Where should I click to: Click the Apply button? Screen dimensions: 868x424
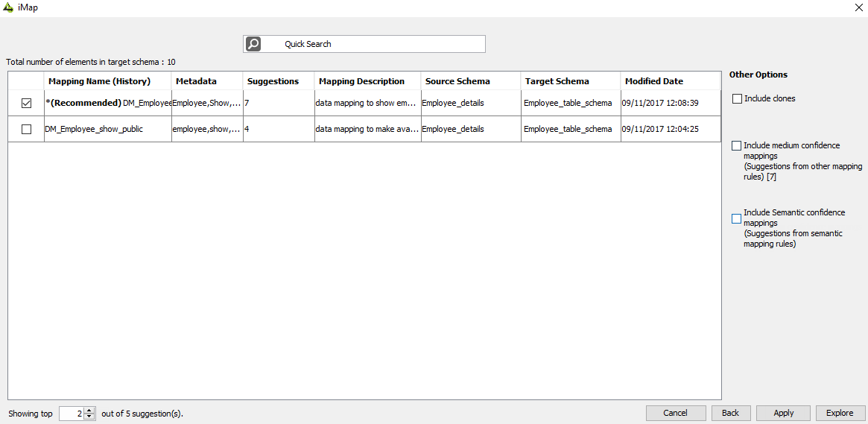(x=783, y=413)
